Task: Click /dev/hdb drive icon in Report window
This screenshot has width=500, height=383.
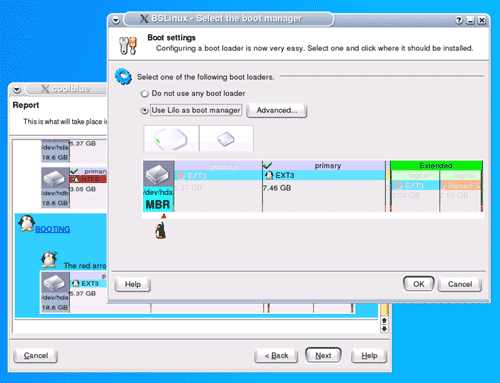Action: click(55, 179)
